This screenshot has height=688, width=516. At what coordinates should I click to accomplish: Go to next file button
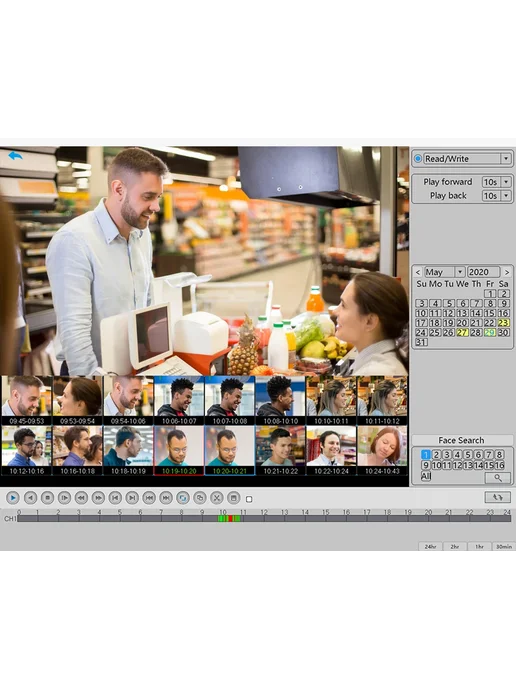click(166, 498)
